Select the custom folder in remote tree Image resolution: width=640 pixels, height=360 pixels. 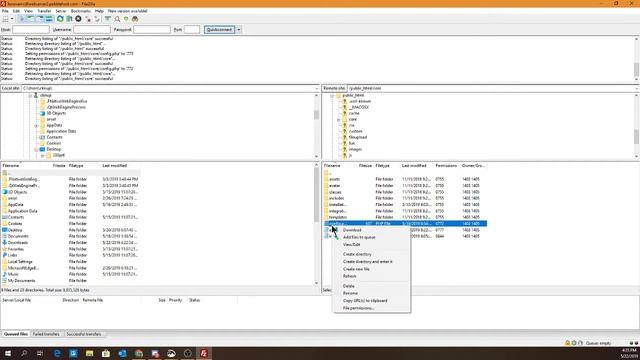point(355,131)
